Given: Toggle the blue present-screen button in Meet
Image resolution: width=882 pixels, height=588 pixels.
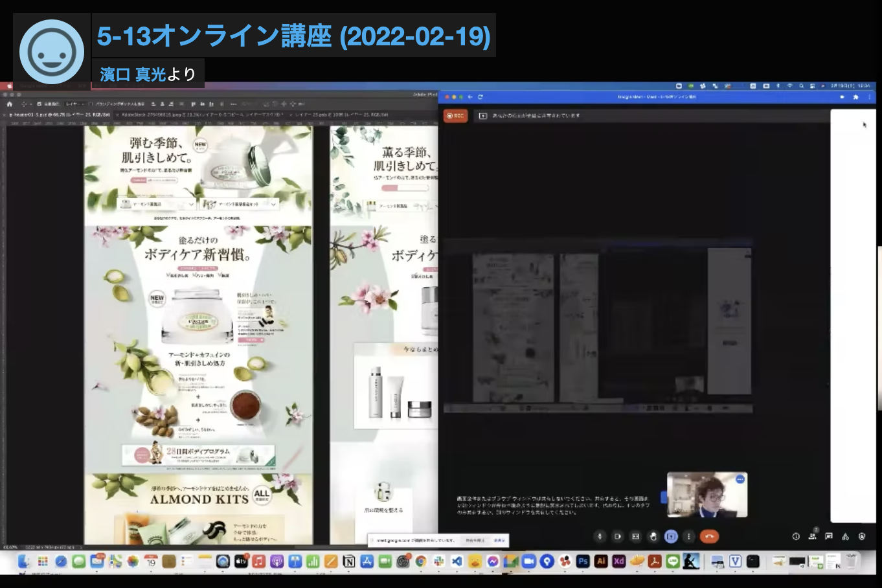Looking at the screenshot, I should 671,536.
